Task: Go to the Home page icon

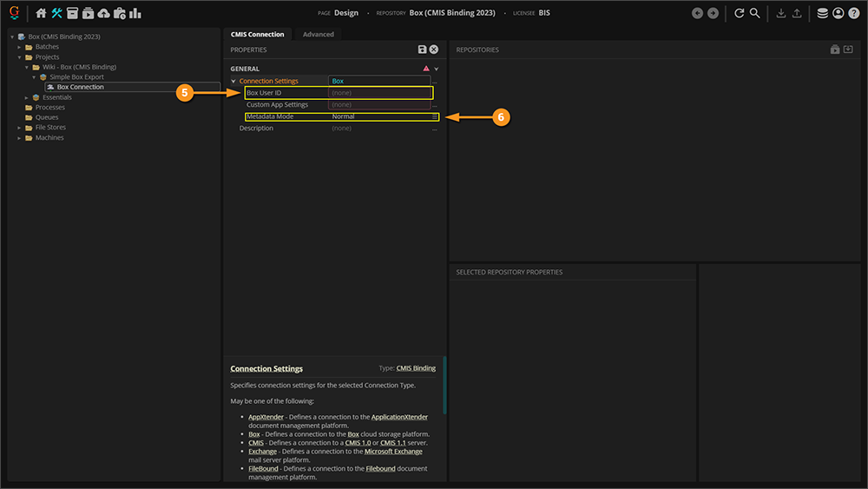Action: click(41, 13)
